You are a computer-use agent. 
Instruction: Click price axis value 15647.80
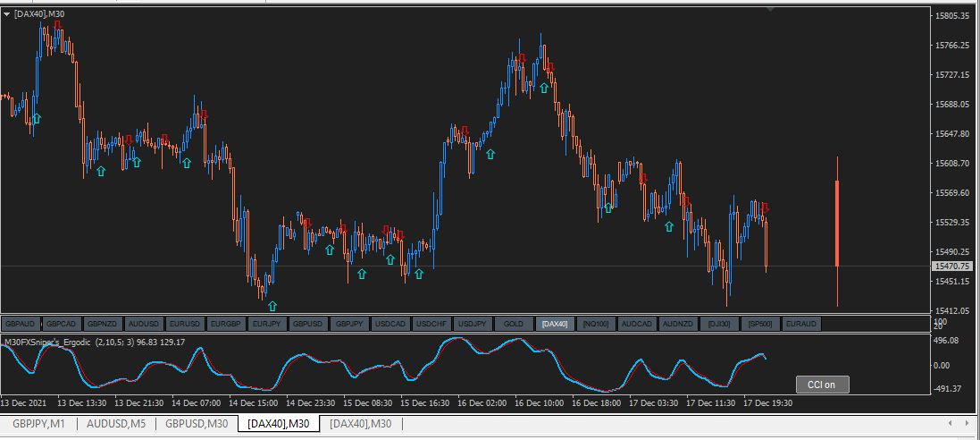coord(954,134)
